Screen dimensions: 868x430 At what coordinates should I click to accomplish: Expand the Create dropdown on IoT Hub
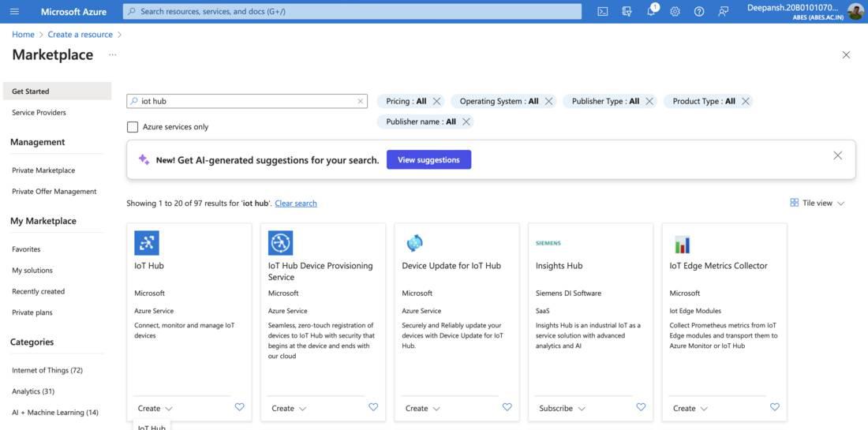[155, 409]
